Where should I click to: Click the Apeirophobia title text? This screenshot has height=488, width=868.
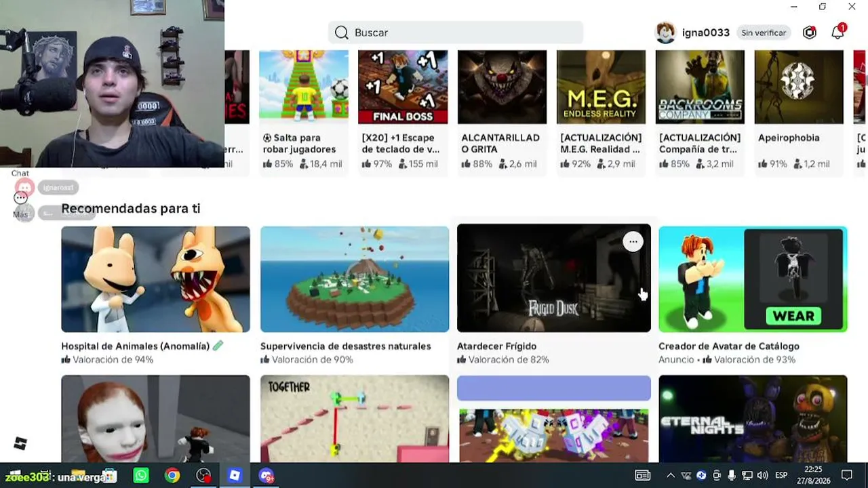pyautogui.click(x=789, y=138)
